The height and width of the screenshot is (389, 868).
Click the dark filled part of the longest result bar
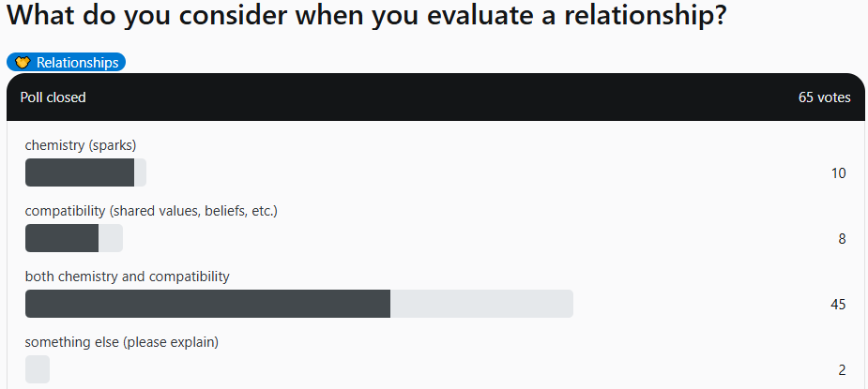[x=207, y=304]
